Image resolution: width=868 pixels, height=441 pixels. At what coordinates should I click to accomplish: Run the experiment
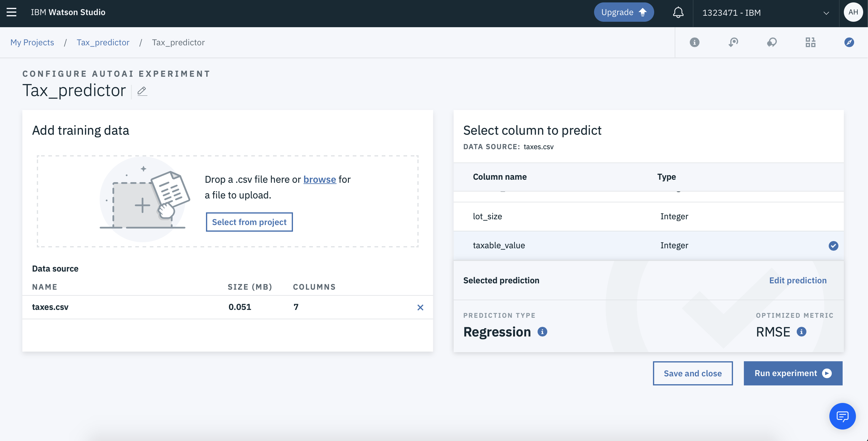(x=793, y=373)
